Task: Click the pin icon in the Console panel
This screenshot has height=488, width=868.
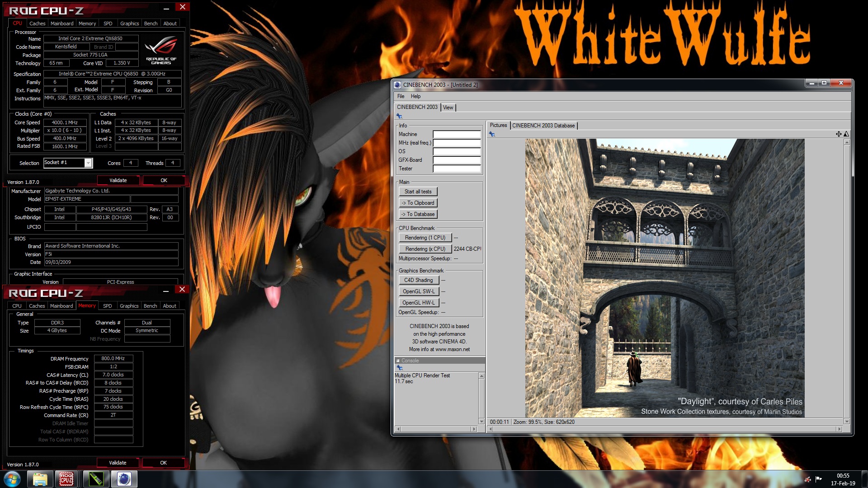Action: pos(400,368)
